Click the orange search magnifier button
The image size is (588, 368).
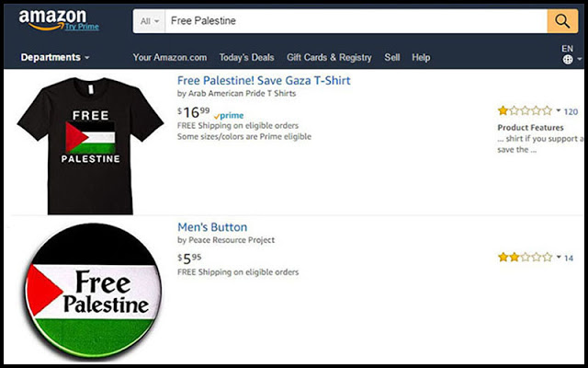tap(560, 20)
